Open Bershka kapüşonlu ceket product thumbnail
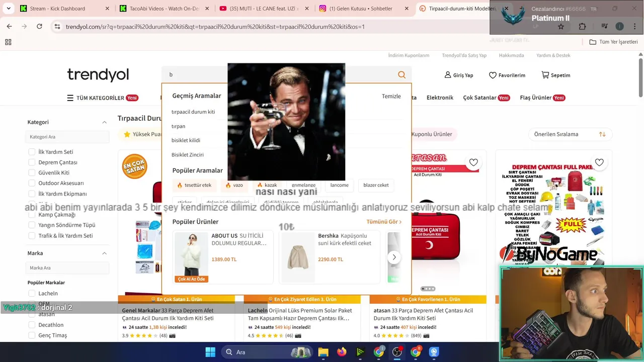 point(298,257)
